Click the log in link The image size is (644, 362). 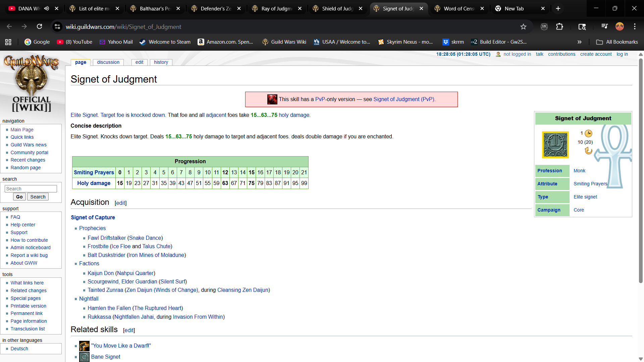click(x=622, y=54)
